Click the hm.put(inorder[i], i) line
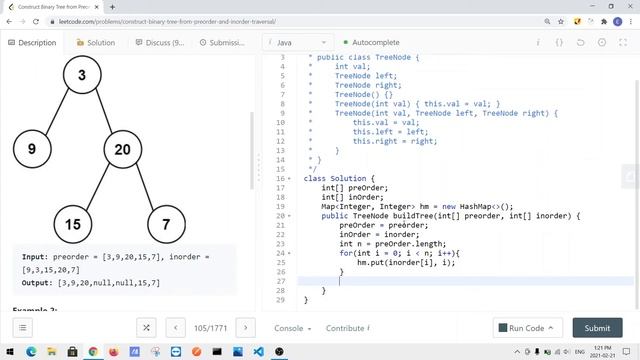The image size is (640, 360). (x=406, y=262)
